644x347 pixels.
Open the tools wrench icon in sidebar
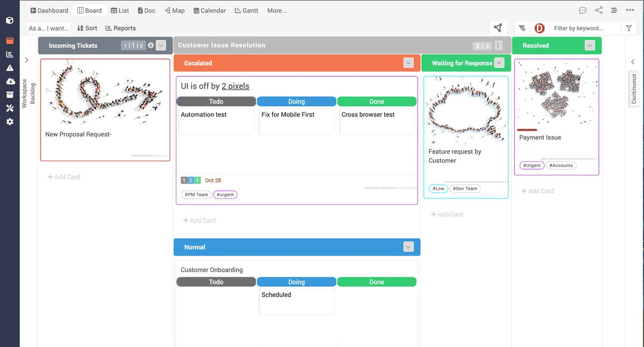10,108
